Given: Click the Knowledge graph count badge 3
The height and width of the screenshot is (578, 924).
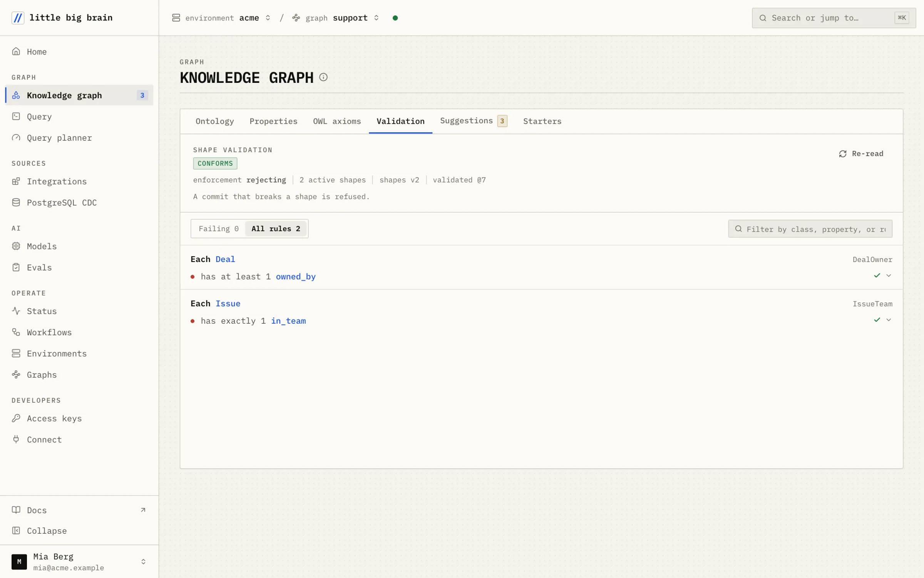Looking at the screenshot, I should click(x=142, y=95).
